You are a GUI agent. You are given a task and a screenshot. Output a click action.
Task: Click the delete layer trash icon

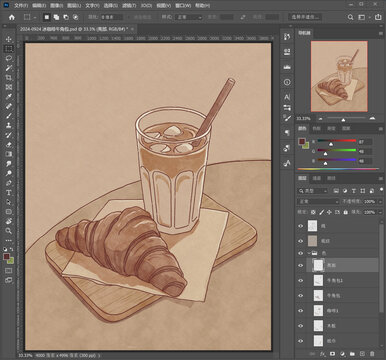[372, 354]
